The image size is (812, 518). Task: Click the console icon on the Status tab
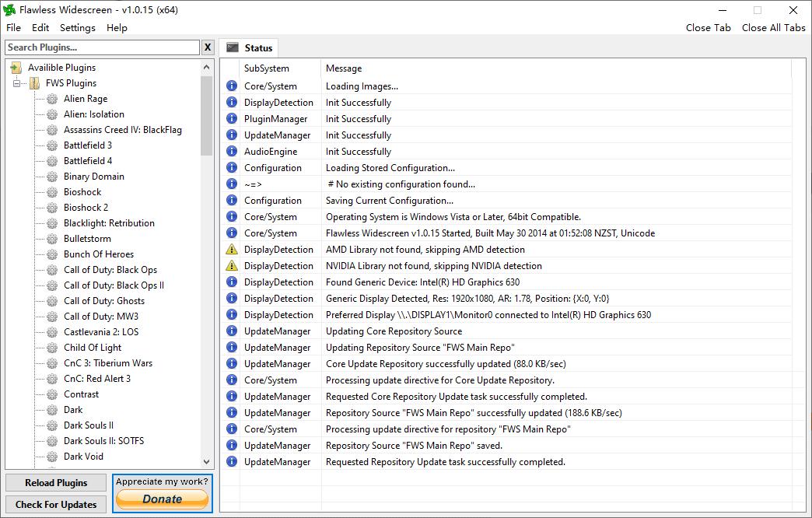(233, 47)
